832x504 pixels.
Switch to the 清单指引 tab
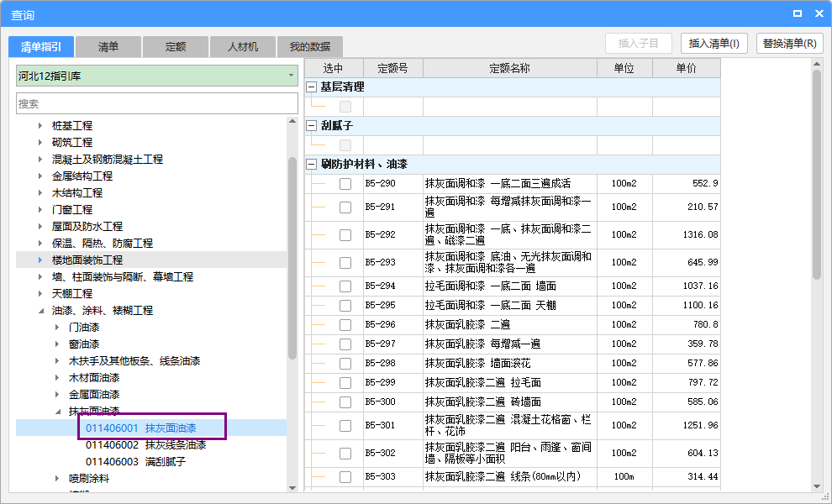41,47
